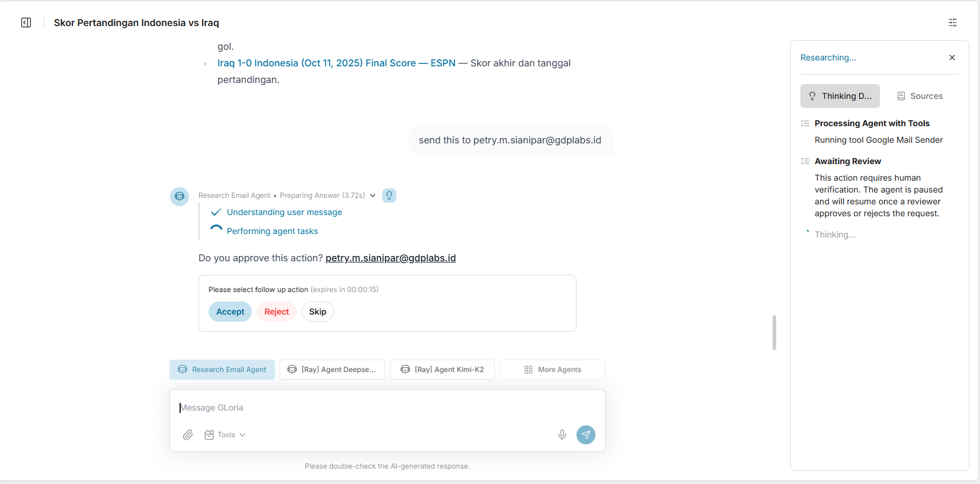The image size is (980, 484).
Task: Open More Agents list
Action: tap(552, 370)
